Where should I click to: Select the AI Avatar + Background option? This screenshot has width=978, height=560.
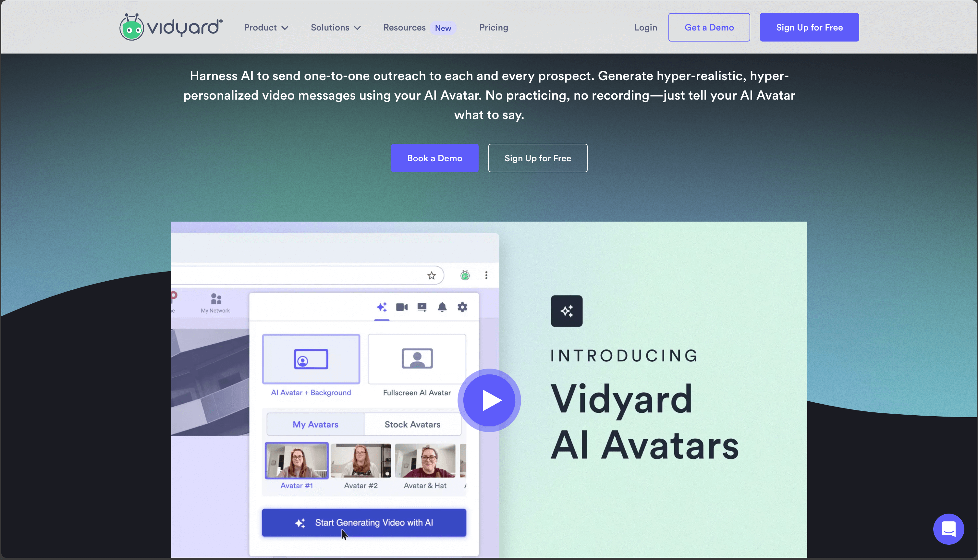(x=311, y=359)
